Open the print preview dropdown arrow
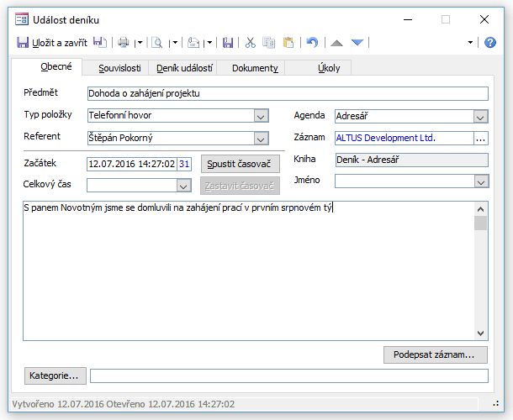 (175, 43)
